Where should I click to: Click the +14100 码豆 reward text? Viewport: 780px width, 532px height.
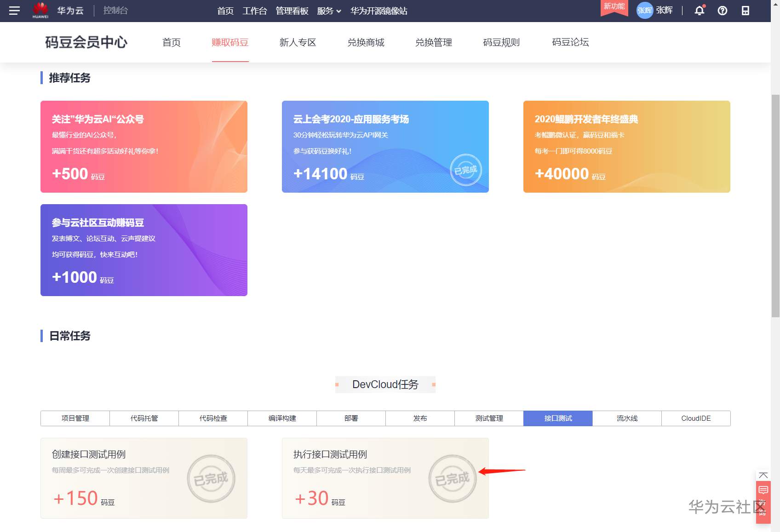point(329,174)
